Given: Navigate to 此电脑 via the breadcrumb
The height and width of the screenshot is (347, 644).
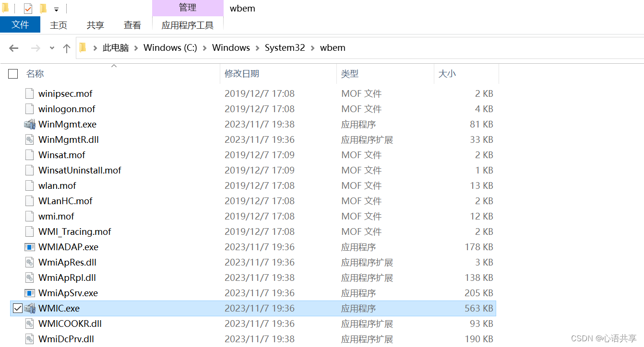Looking at the screenshot, I should [x=116, y=47].
